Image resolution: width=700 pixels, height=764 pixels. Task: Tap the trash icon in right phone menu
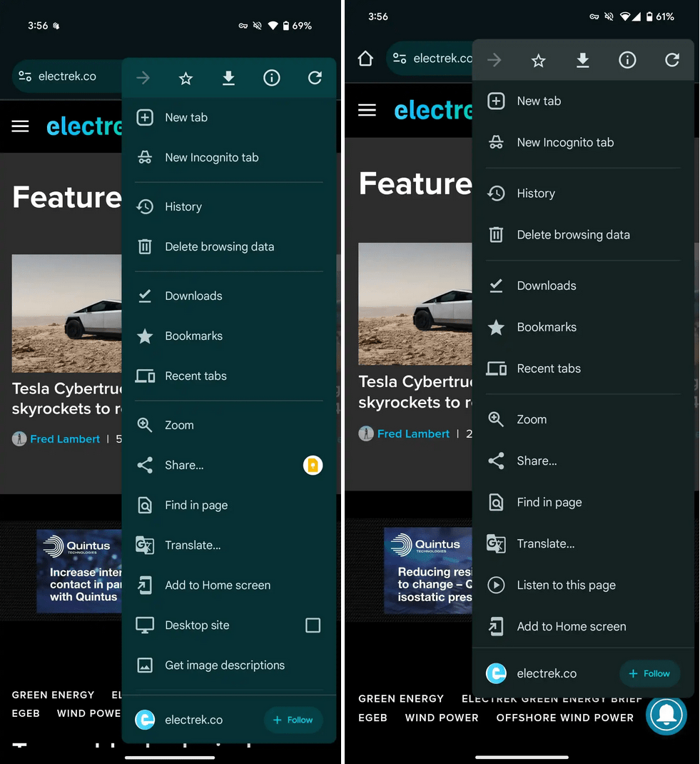496,235
